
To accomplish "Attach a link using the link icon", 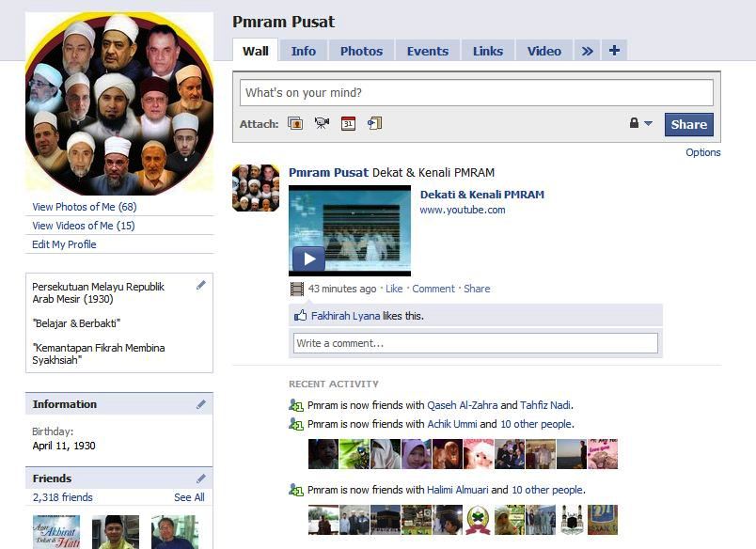I will (x=374, y=123).
